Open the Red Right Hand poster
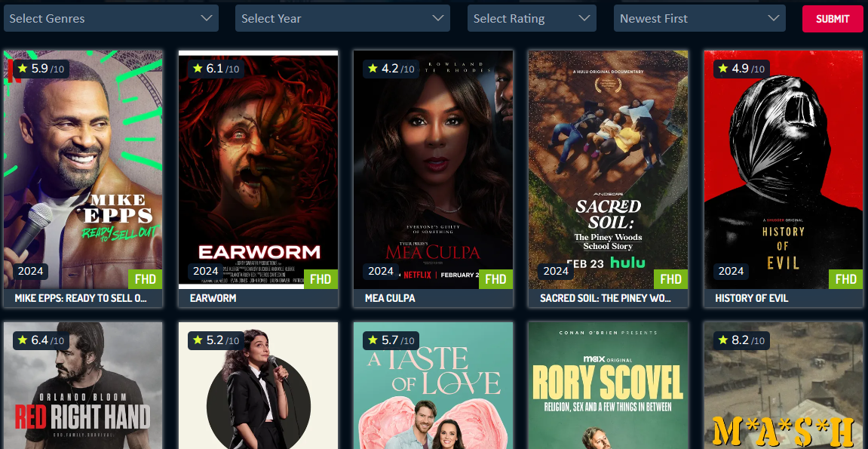The width and height of the screenshot is (868, 449). tap(83, 386)
